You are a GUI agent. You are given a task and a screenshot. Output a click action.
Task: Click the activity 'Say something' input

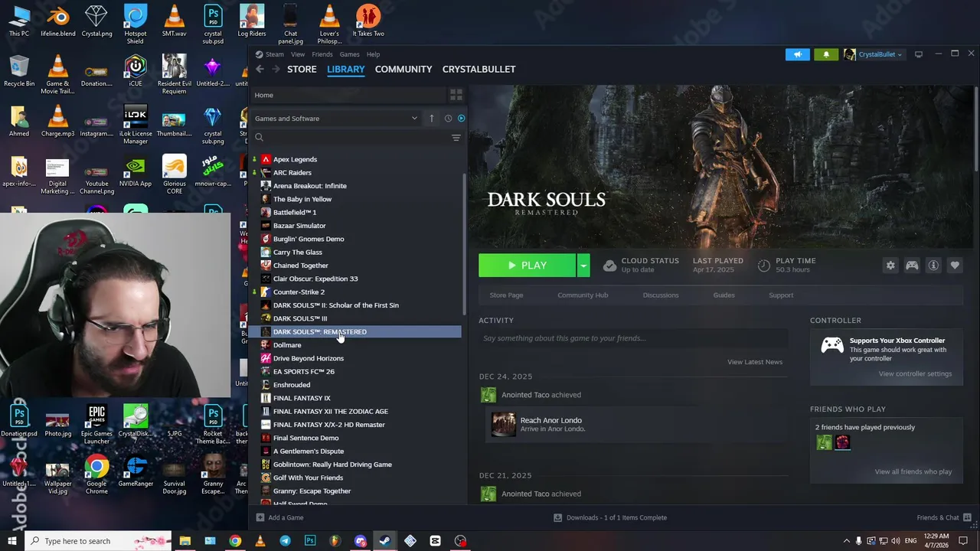coord(633,338)
